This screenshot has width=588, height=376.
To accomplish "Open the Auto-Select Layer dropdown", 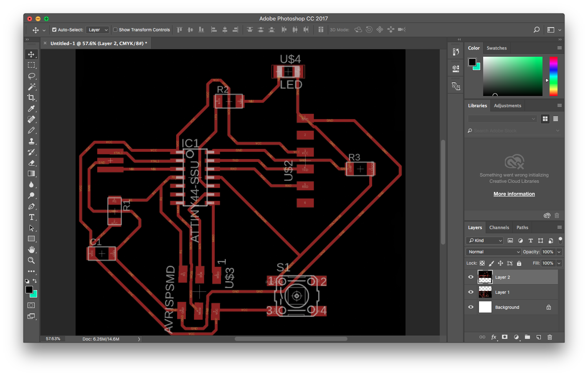I will [x=98, y=30].
